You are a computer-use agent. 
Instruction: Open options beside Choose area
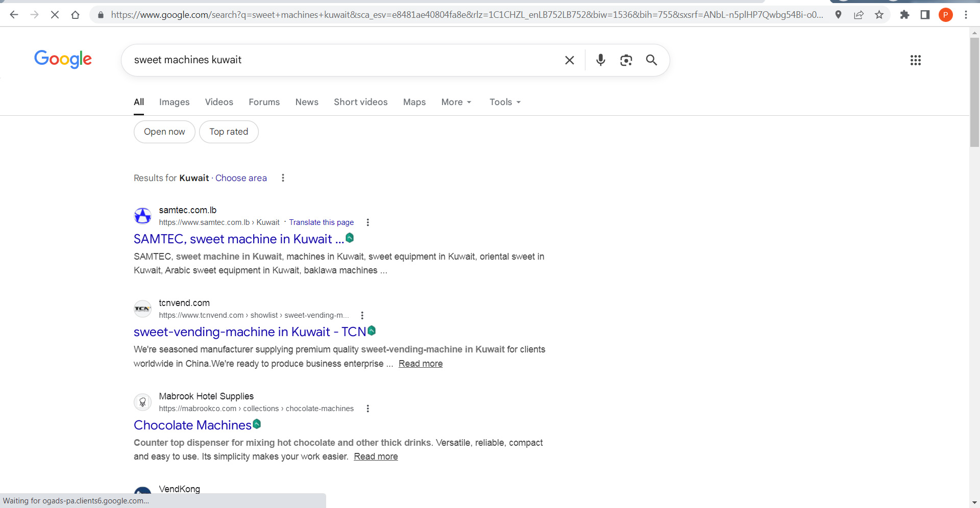coord(283,178)
